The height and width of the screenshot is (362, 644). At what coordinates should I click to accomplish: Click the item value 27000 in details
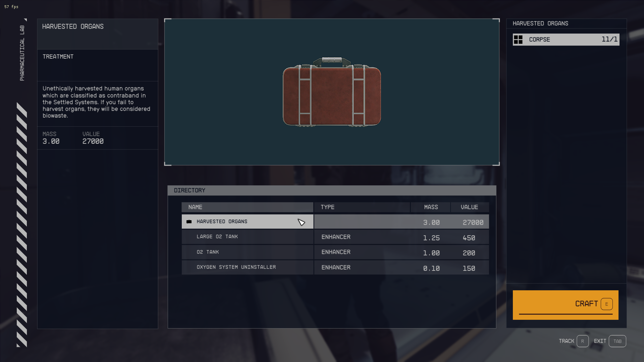(x=93, y=141)
